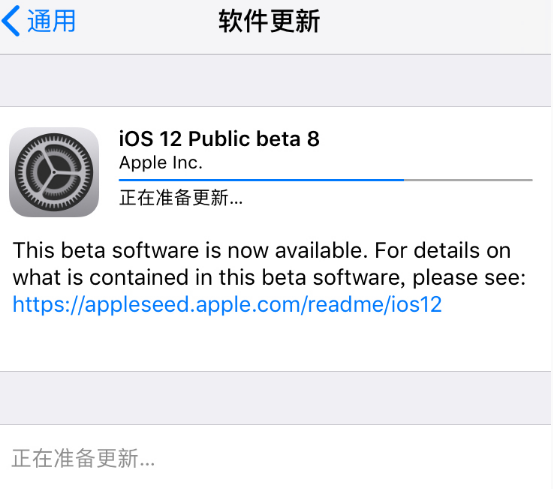
Task: Tap the Apple Inc. developer label
Action: (x=161, y=163)
